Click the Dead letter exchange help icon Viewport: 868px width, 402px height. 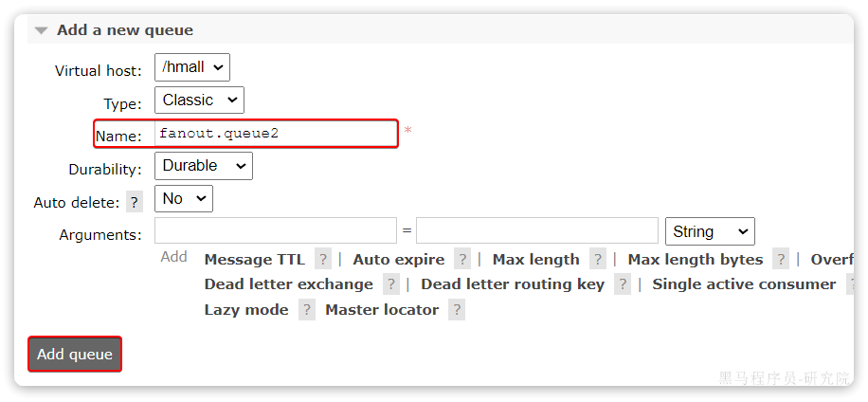[391, 284]
